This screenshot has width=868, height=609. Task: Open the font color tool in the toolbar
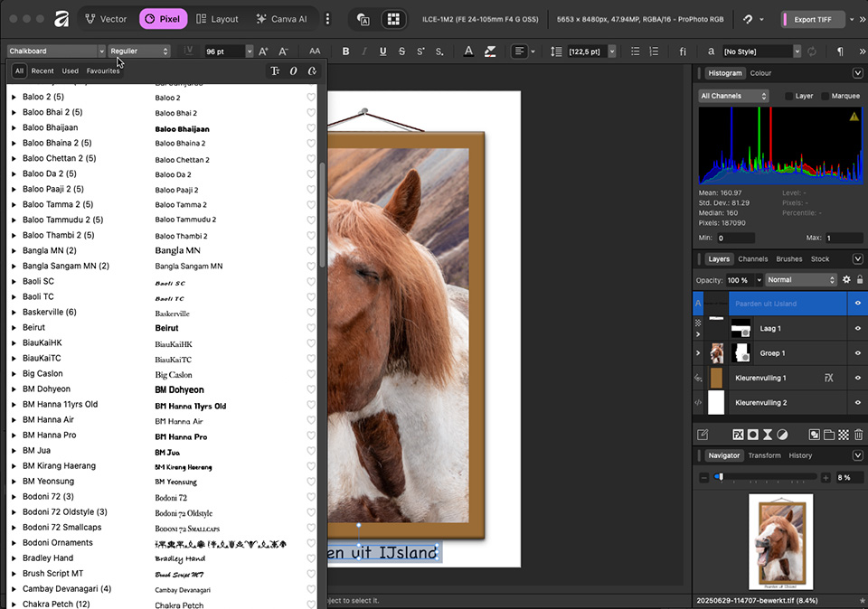coord(468,52)
